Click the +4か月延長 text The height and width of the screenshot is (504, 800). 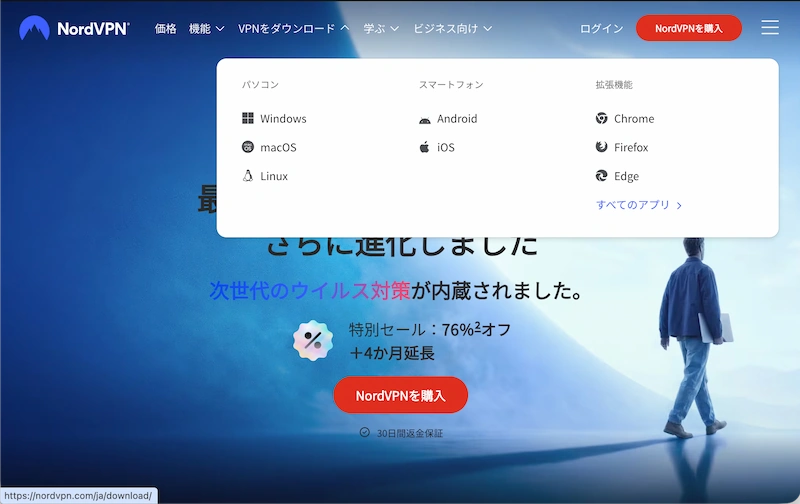tap(392, 353)
